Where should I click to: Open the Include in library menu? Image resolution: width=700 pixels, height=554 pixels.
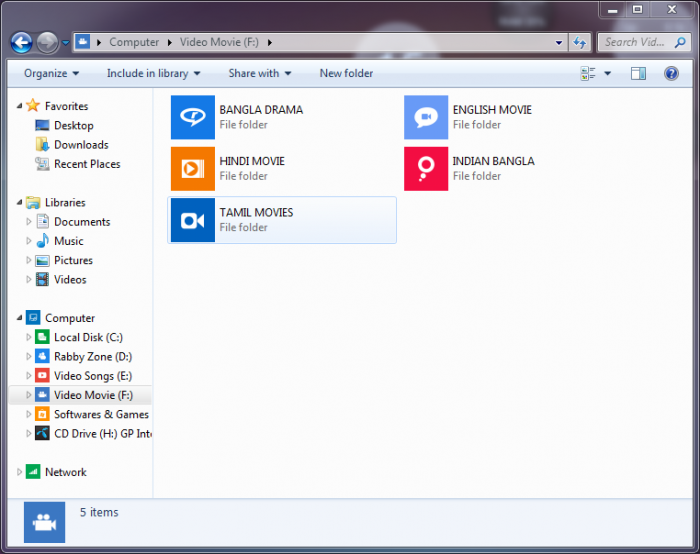coord(153,73)
